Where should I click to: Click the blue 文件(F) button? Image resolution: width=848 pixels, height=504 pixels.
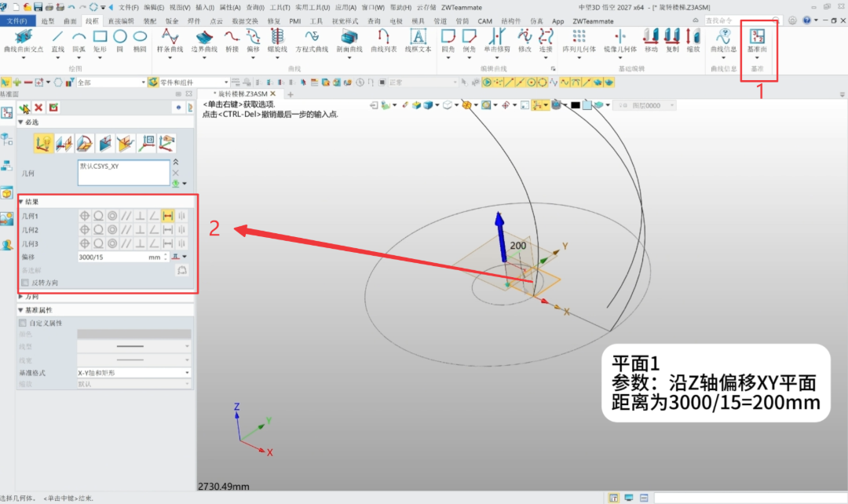point(17,21)
